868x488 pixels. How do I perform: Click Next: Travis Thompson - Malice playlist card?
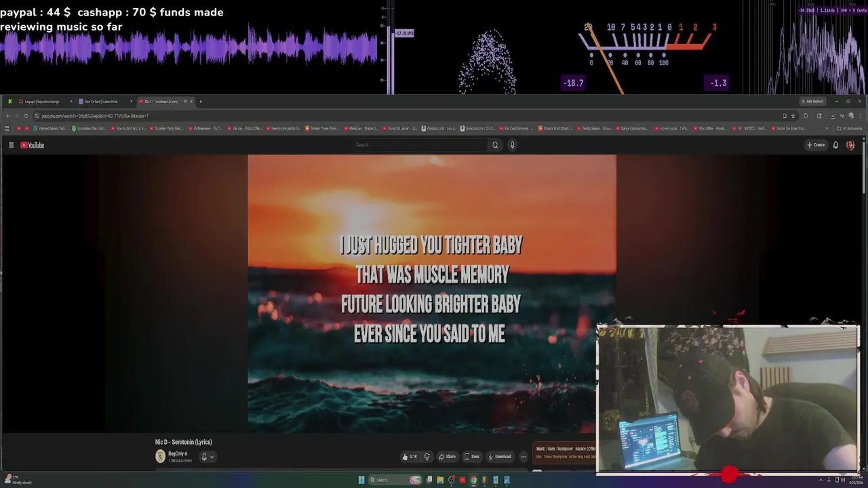tap(566, 453)
